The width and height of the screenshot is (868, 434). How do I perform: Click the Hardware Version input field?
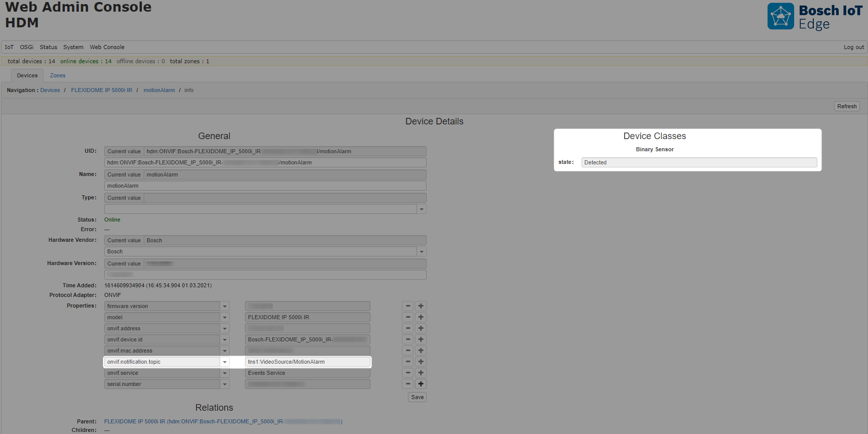click(x=265, y=275)
